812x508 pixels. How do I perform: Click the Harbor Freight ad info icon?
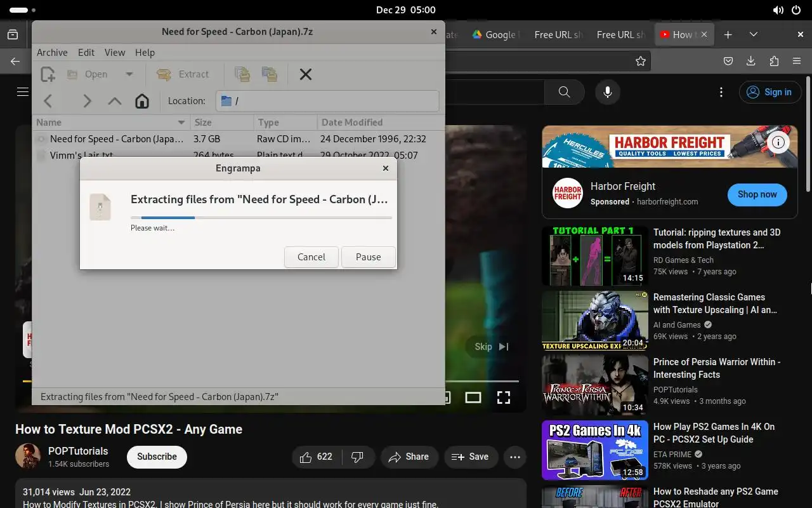point(778,142)
